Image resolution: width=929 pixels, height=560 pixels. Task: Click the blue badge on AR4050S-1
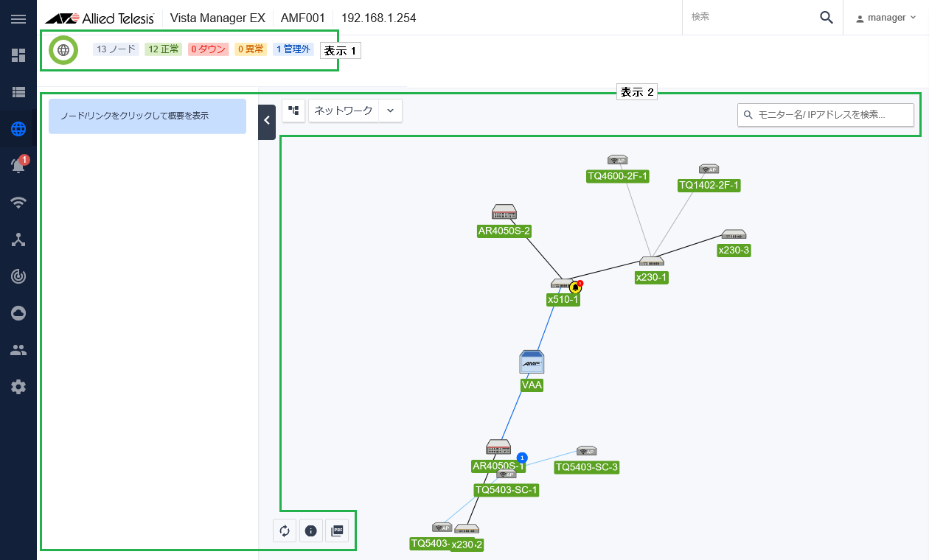(x=522, y=458)
